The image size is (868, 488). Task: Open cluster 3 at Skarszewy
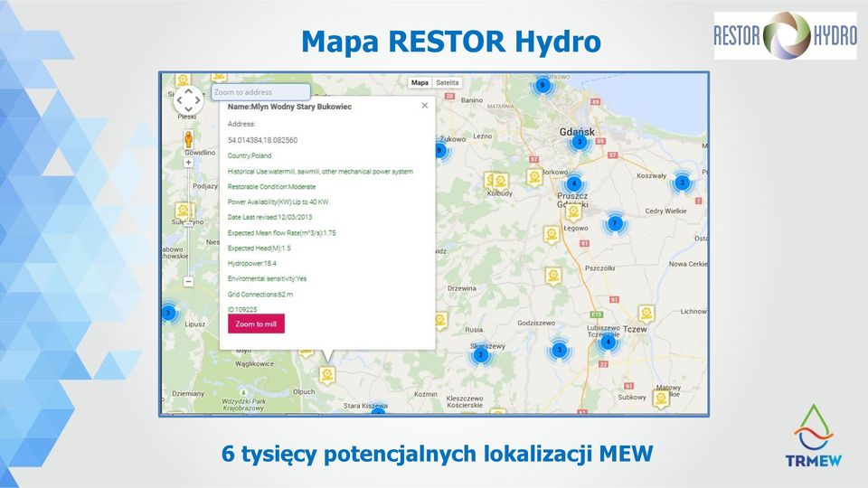coord(480,354)
